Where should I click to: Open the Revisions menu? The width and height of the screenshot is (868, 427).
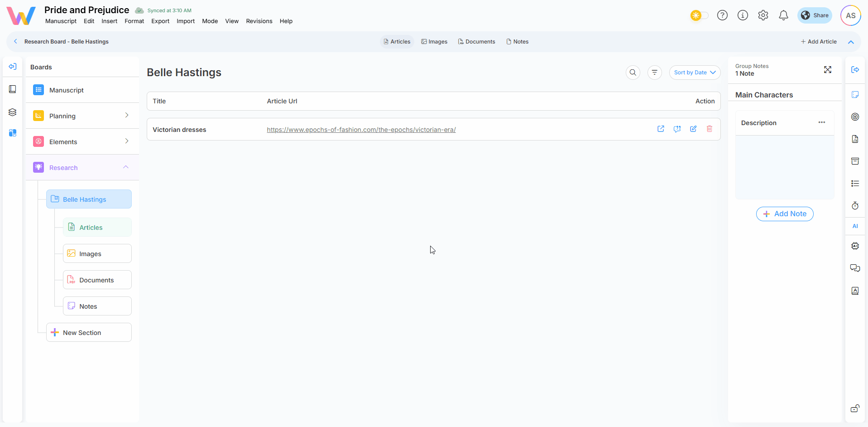pos(259,21)
